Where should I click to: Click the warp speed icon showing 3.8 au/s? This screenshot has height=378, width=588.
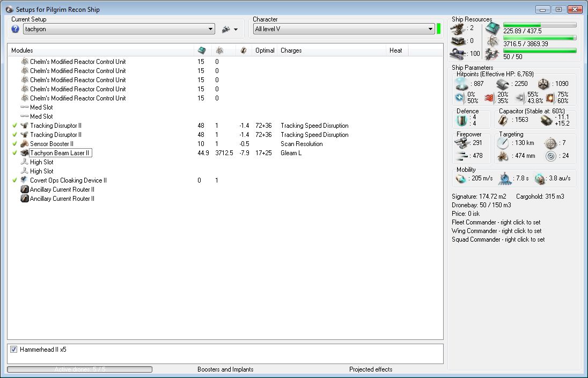(x=539, y=179)
